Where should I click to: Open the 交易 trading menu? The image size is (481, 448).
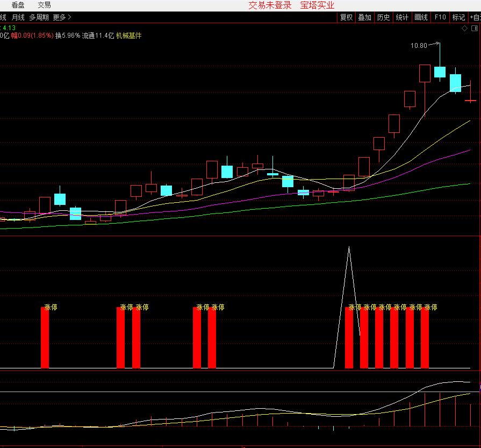(x=44, y=5)
